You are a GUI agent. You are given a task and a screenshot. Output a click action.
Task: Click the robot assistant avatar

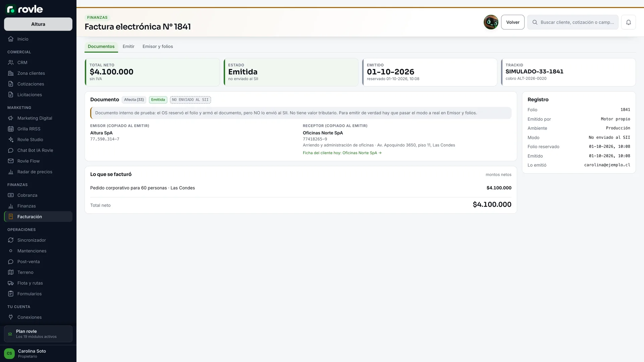491,22
